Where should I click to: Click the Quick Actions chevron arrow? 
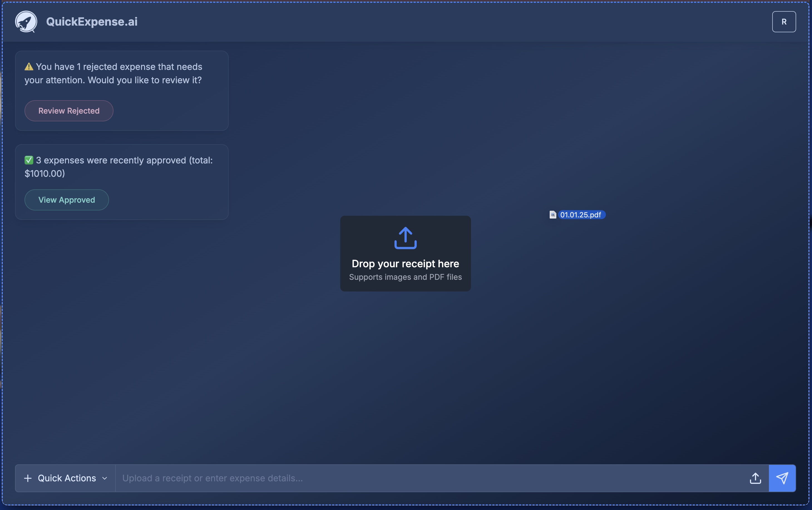tap(105, 478)
